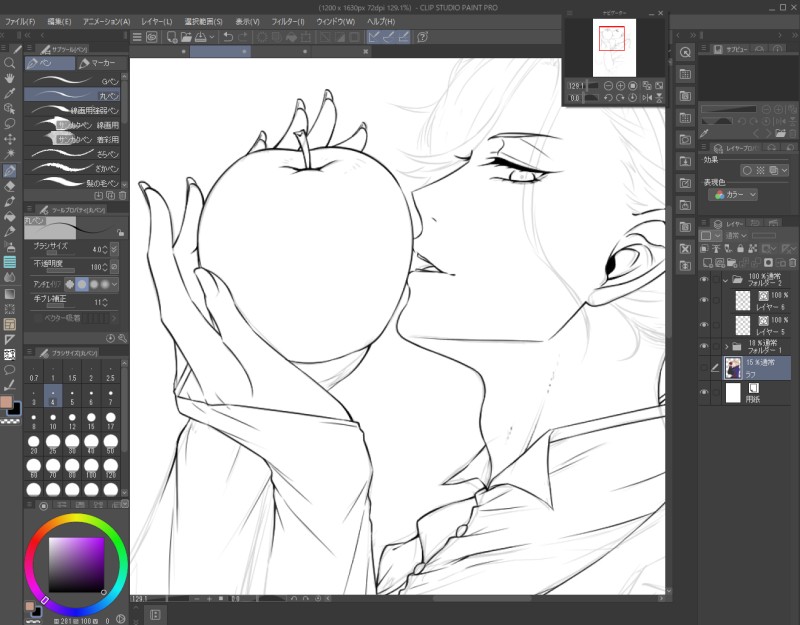Collapse the フォルダー 2 folder

(726, 280)
